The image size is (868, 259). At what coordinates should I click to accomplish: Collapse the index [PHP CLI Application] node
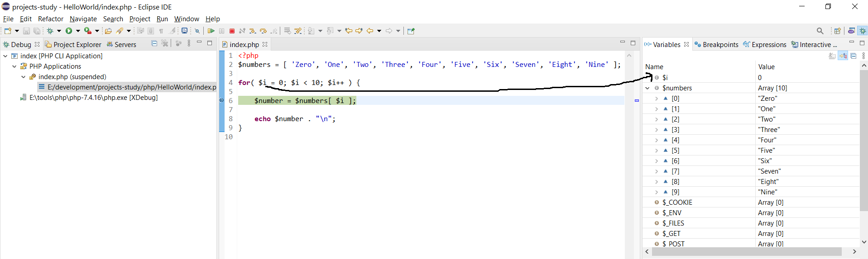pyautogui.click(x=5, y=56)
